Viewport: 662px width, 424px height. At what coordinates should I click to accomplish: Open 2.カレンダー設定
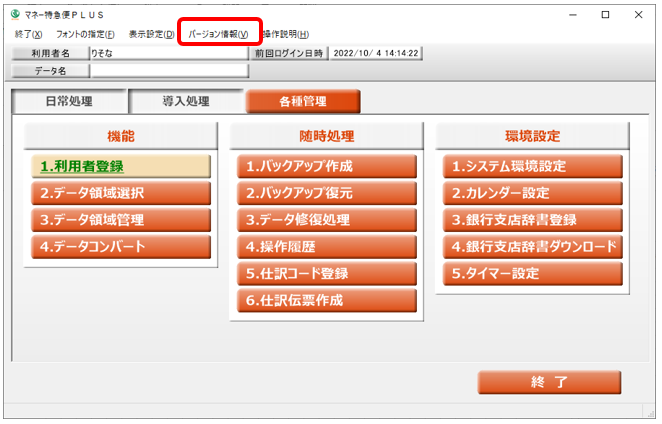pyautogui.click(x=533, y=193)
